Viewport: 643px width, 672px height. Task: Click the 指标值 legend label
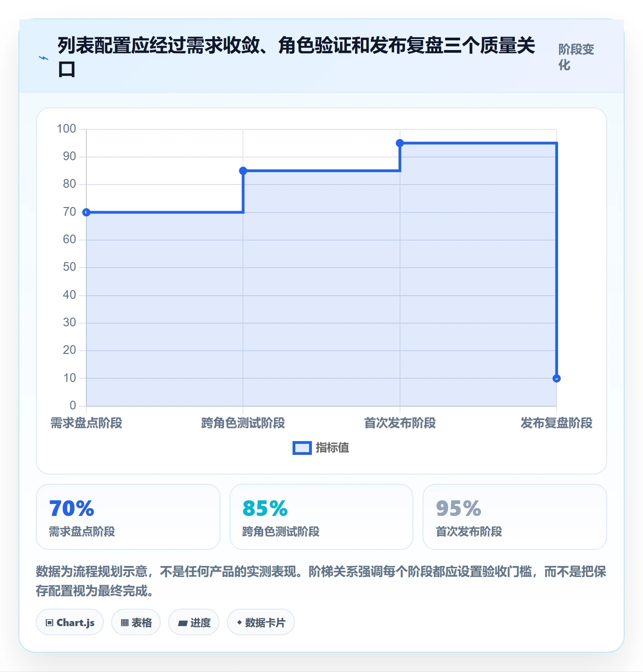[x=333, y=448]
